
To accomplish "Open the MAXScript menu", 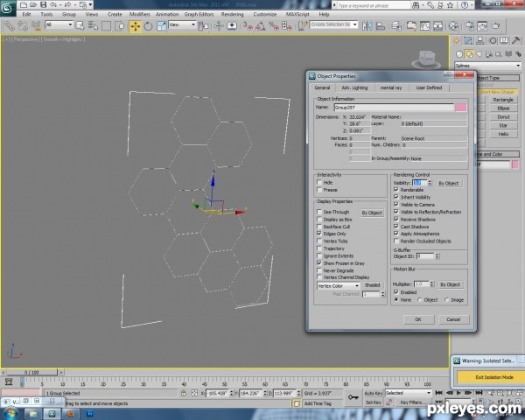I will (x=297, y=14).
